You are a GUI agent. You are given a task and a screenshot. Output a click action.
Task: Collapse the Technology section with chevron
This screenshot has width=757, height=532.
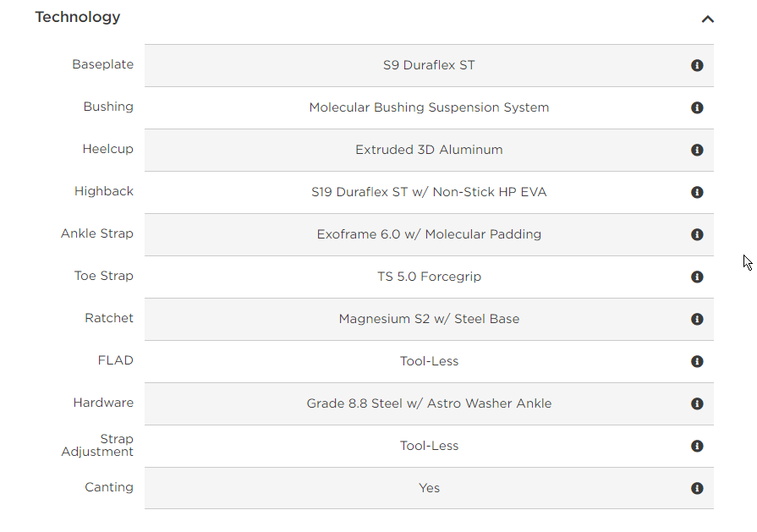[707, 19]
